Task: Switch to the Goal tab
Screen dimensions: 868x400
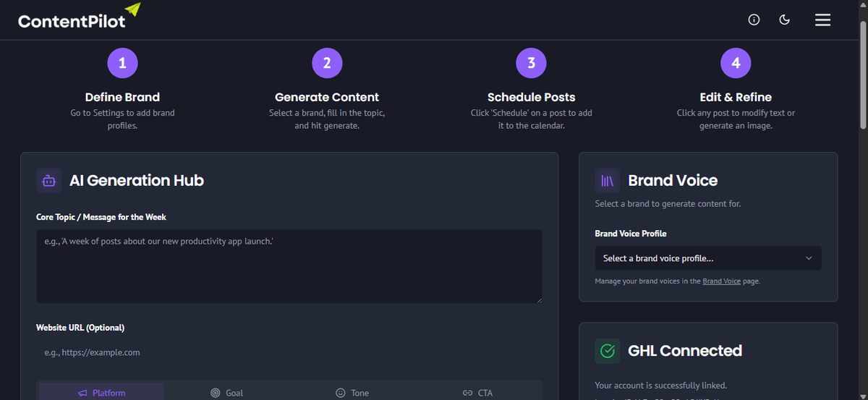Action: pos(226,393)
